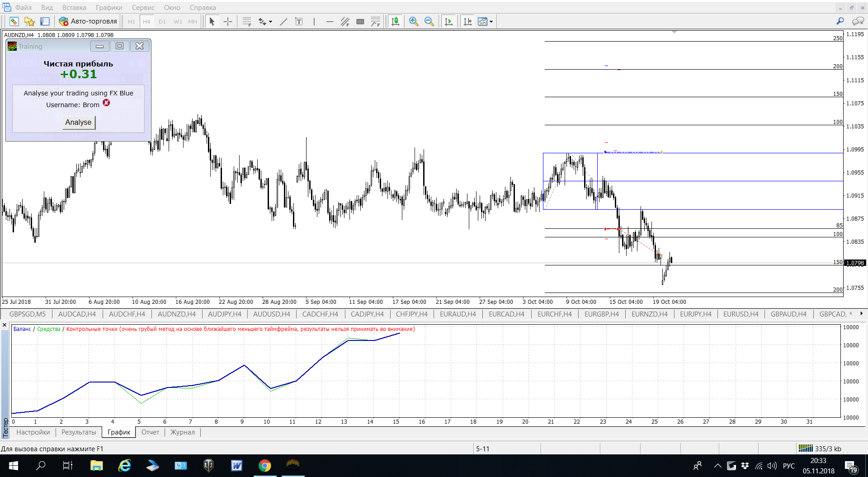Screen dimensions: 868x477
Task: Open the search magnifier icon
Action: (x=840, y=21)
